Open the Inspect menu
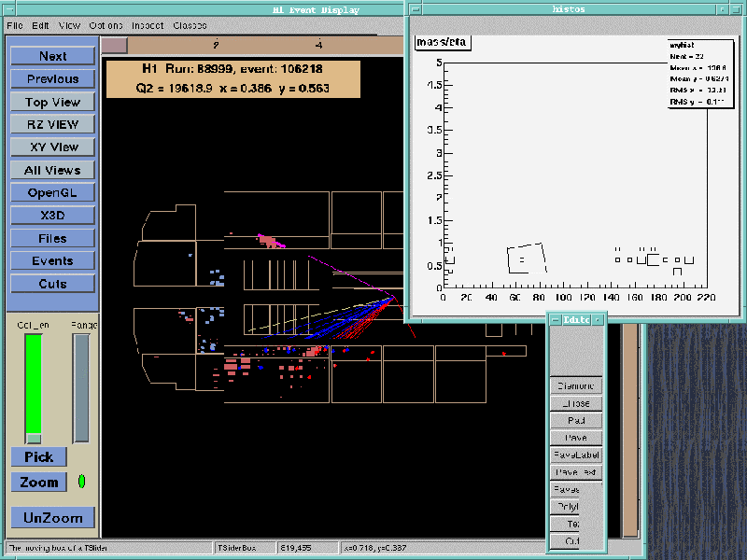This screenshot has width=747, height=560. coord(148,25)
